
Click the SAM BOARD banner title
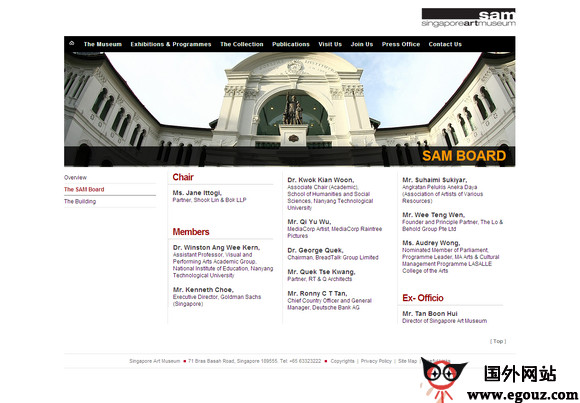464,156
